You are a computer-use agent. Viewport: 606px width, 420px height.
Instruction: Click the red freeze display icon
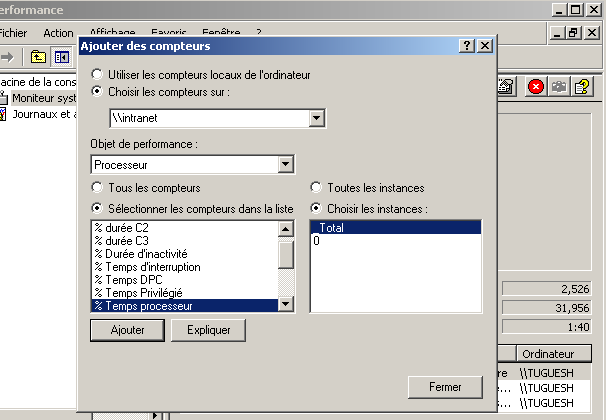[536, 87]
